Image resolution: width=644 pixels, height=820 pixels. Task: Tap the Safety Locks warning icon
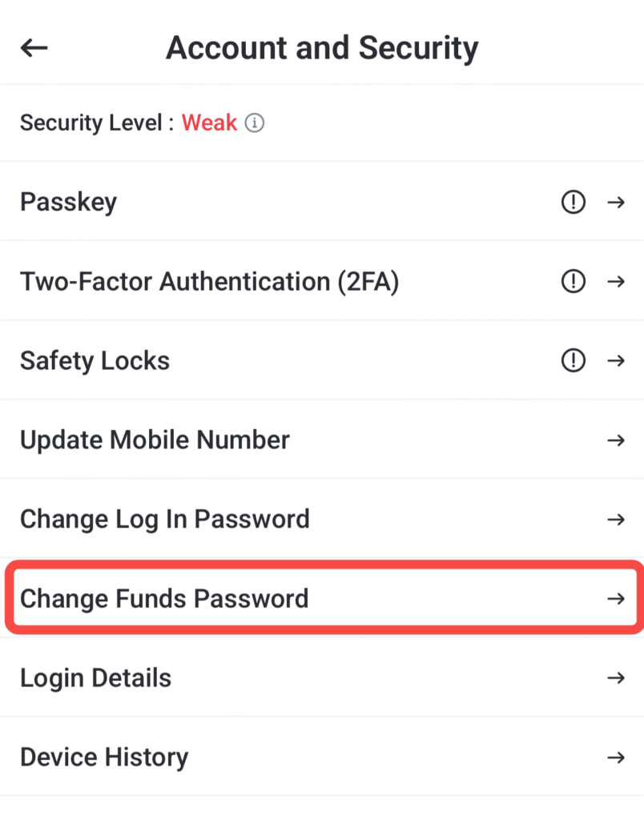pos(573,361)
